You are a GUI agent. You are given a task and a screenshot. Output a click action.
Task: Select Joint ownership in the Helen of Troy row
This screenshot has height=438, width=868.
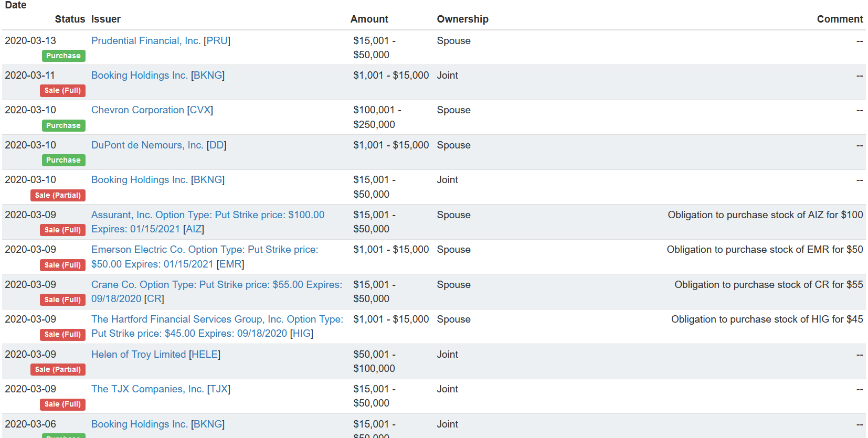click(x=448, y=355)
